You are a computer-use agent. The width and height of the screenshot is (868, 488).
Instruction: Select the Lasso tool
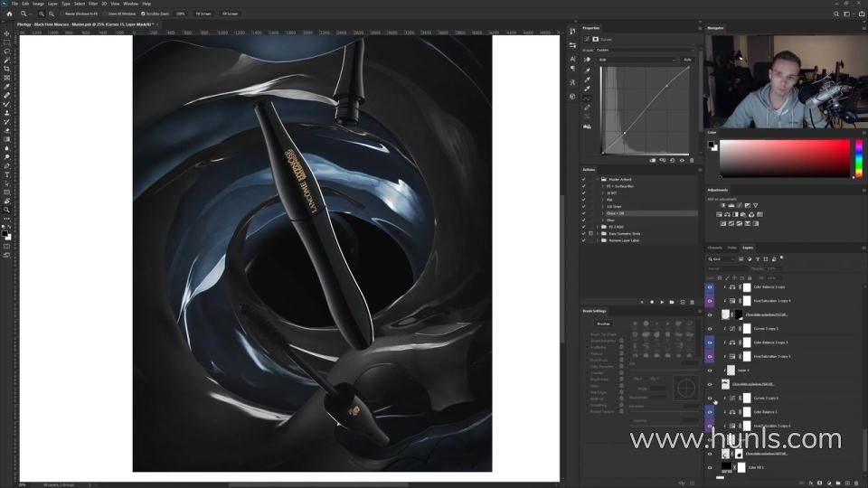[x=6, y=52]
